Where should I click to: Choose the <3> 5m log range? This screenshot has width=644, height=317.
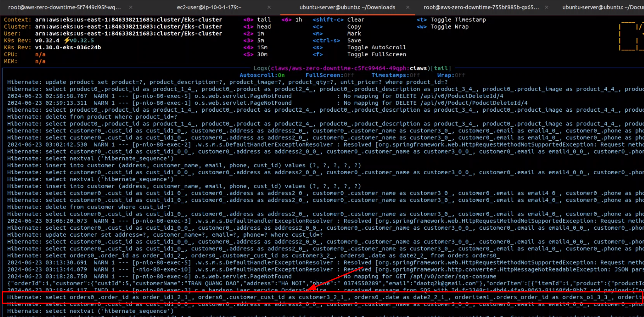pyautogui.click(x=254, y=41)
